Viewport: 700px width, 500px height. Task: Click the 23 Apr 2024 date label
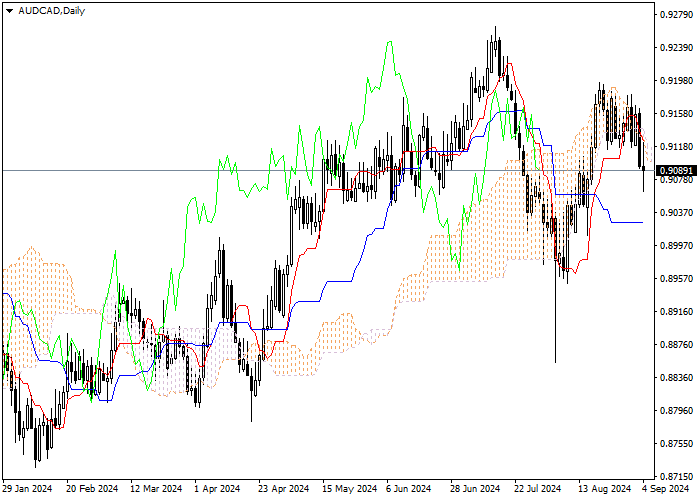(x=283, y=489)
